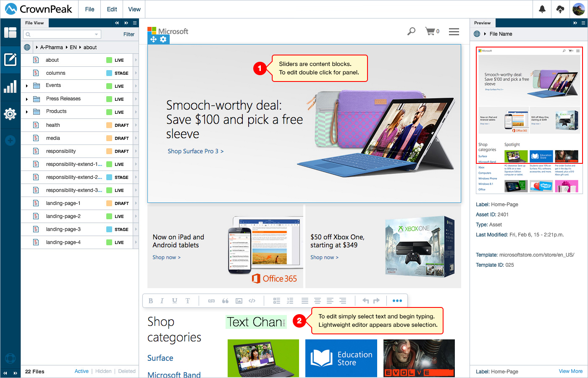The height and width of the screenshot is (378, 588).
Task: Follow the Shop Surface Pro 3 link
Action: pyautogui.click(x=196, y=151)
